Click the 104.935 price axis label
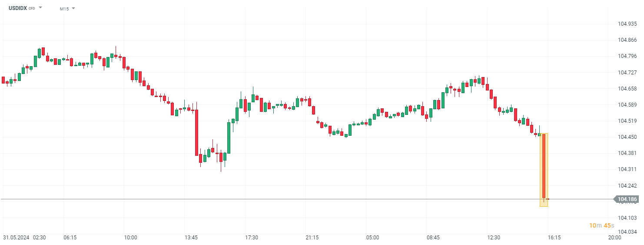Viewport: 644px width, 245px height. (627, 24)
